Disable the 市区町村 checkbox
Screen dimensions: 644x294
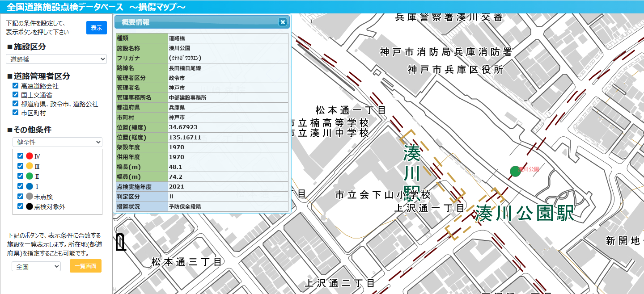coord(16,113)
